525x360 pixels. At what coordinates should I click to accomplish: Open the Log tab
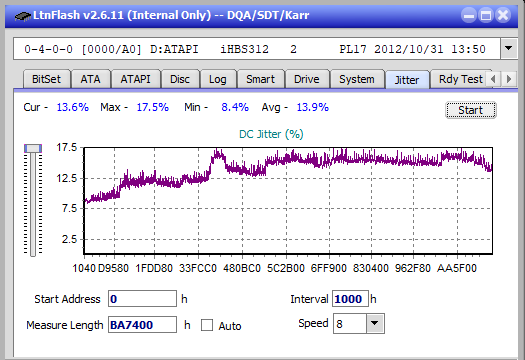(x=218, y=79)
